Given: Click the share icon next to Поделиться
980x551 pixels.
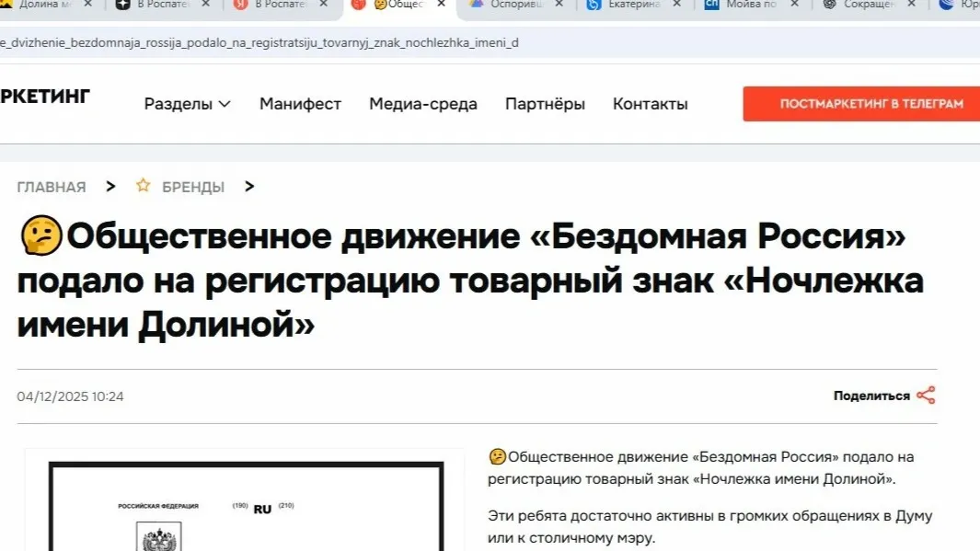Looking at the screenshot, I should 928,395.
